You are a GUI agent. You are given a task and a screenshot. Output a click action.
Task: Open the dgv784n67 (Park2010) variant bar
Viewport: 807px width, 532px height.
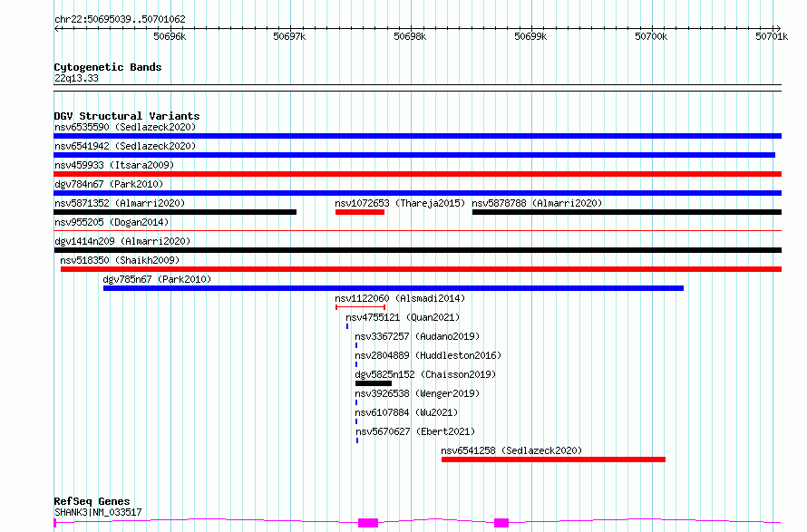click(x=417, y=193)
